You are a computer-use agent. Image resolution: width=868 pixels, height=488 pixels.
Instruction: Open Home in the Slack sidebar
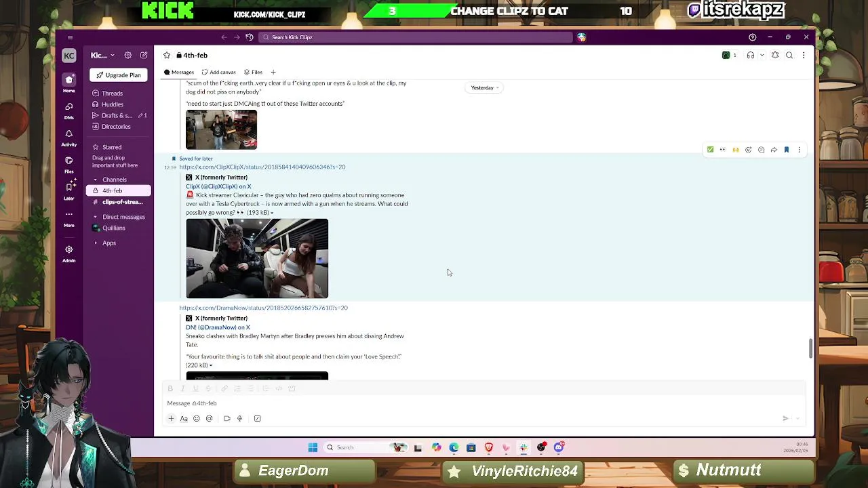(x=68, y=83)
